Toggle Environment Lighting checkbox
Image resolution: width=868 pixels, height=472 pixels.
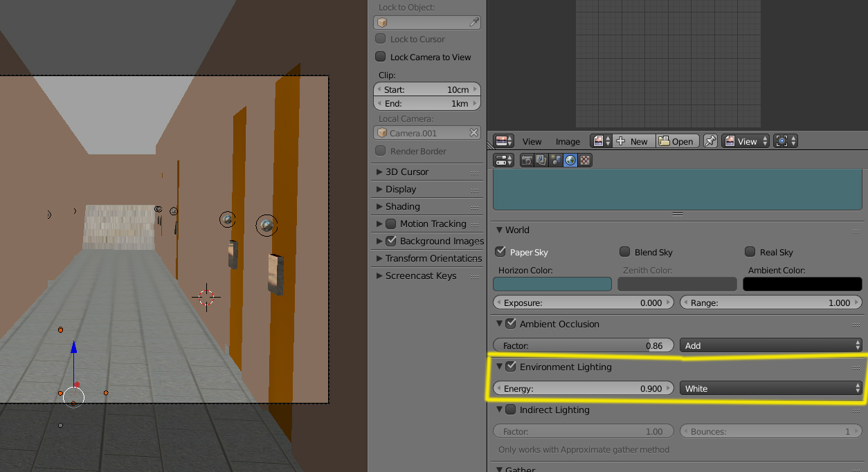pyautogui.click(x=511, y=366)
